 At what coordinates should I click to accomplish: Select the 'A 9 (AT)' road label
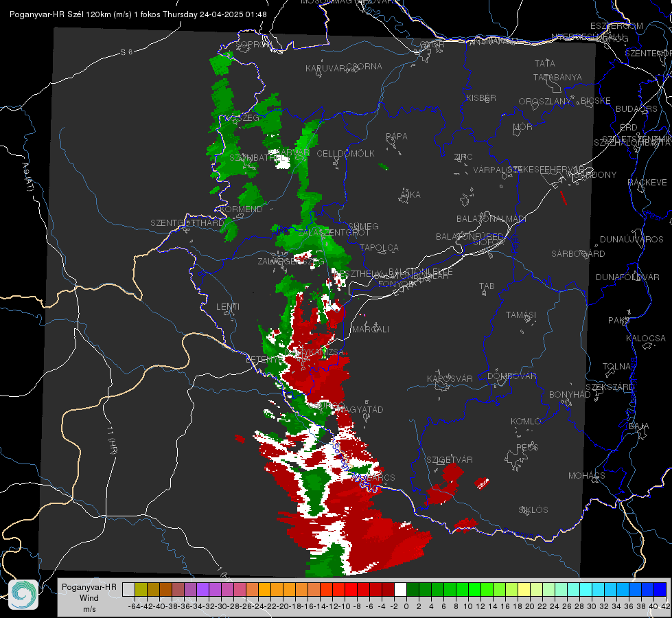coord(27,178)
